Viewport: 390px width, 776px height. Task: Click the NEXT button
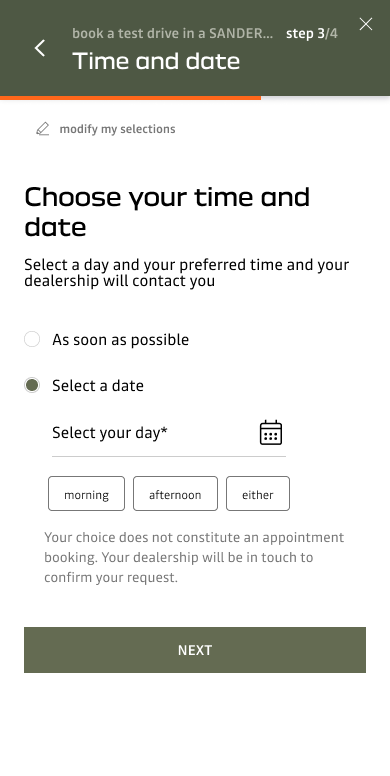coord(195,650)
